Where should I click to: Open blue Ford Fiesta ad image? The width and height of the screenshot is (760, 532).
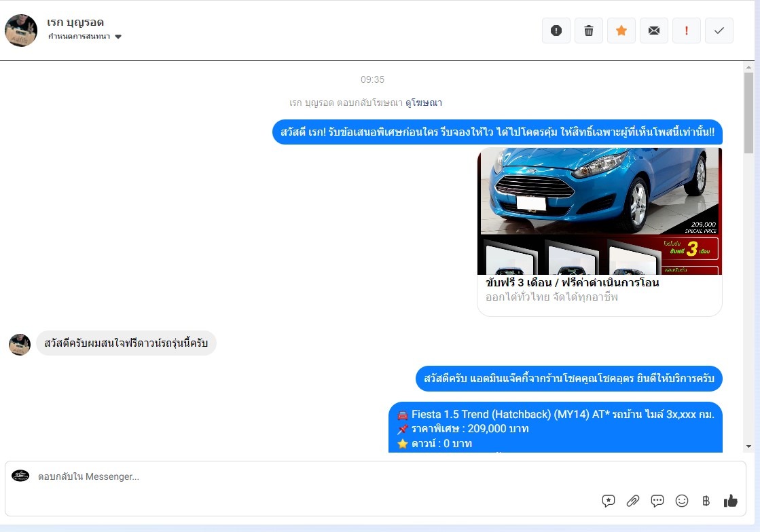click(600, 211)
